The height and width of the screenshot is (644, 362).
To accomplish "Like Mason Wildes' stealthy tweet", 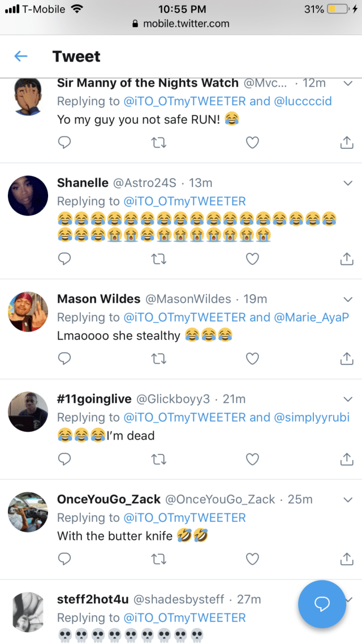I will [x=252, y=358].
